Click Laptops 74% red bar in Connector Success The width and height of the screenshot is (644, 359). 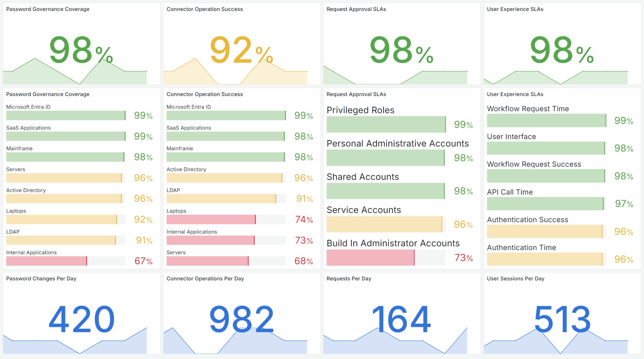226,219
